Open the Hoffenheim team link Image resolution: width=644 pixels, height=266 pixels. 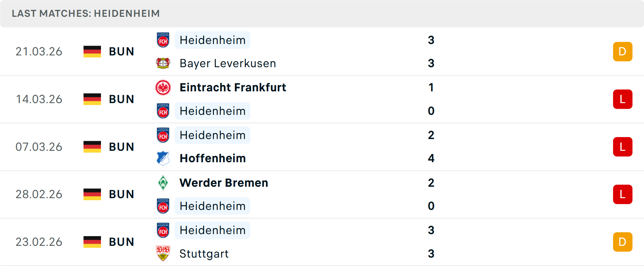click(x=213, y=159)
